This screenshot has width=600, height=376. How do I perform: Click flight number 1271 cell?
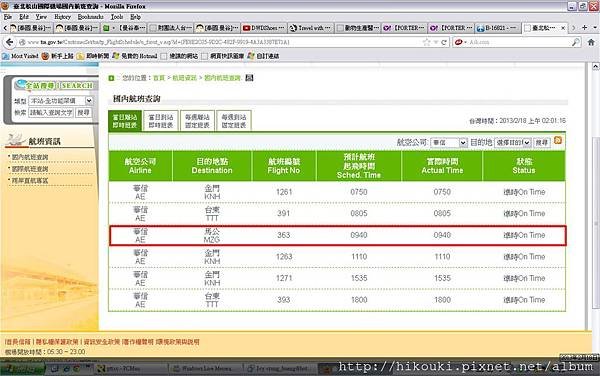284,278
